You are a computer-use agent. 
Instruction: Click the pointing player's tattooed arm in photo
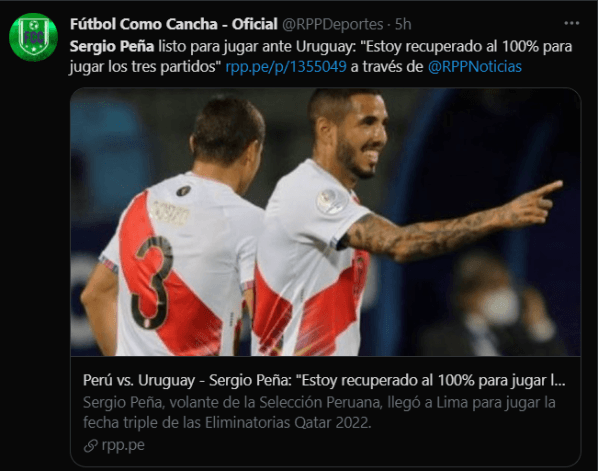pyautogui.click(x=450, y=227)
